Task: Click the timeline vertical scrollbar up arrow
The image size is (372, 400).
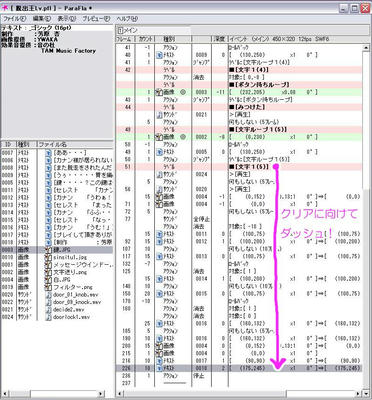Action: pyautogui.click(x=366, y=48)
